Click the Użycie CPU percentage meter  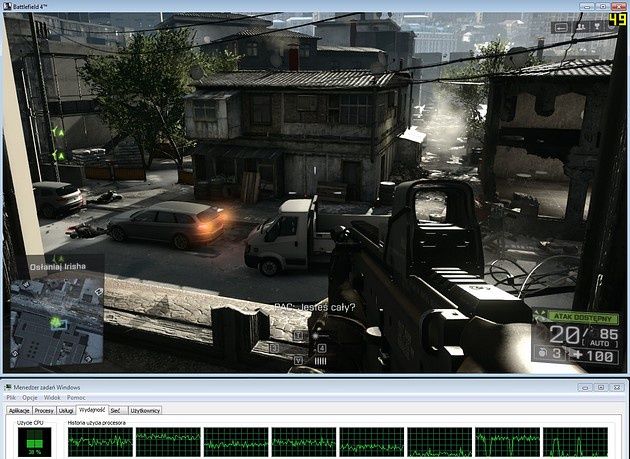[35, 442]
